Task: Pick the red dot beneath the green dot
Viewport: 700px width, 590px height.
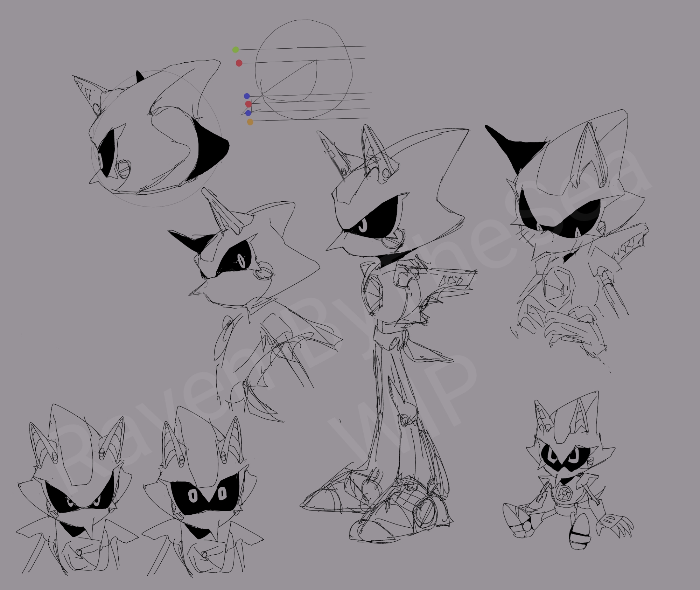Action: tap(239, 63)
